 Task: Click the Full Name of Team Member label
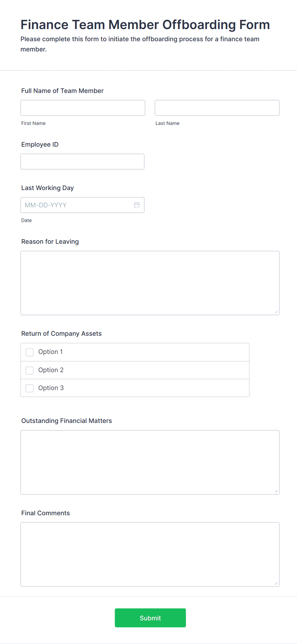[63, 91]
